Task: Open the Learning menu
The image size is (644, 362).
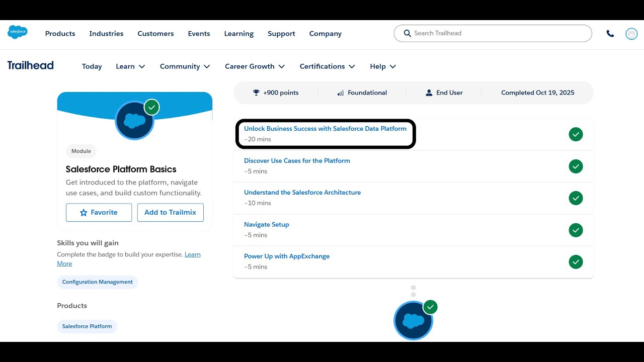Action: point(239,34)
